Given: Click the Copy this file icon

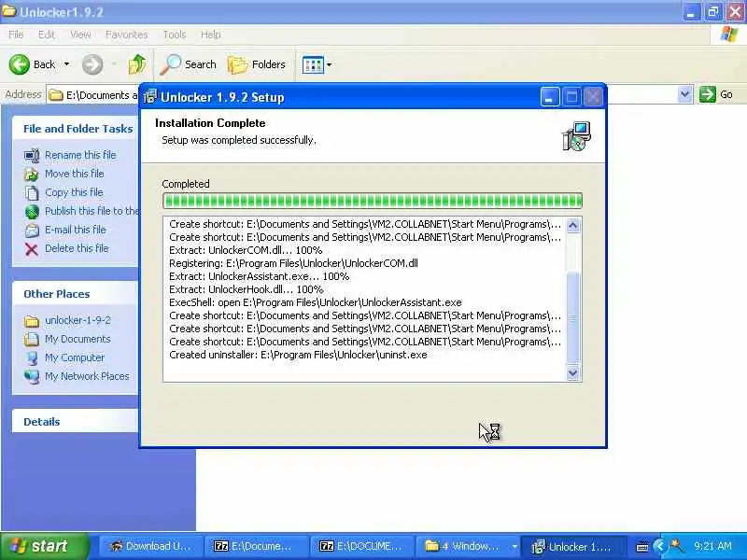Looking at the screenshot, I should [x=32, y=193].
